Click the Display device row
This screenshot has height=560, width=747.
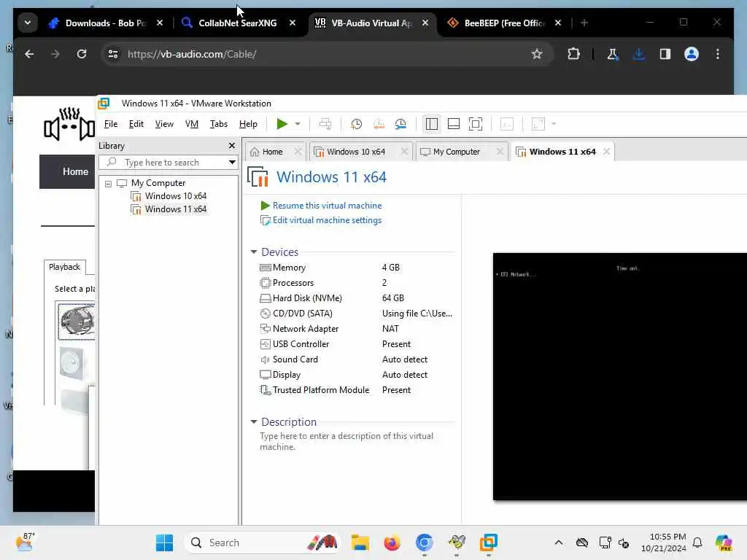[356, 375]
